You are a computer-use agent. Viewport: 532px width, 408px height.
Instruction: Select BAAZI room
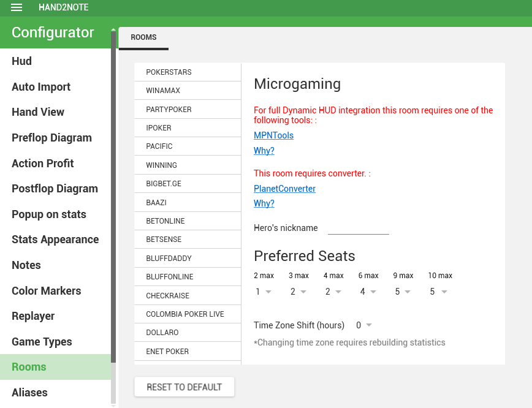pos(188,203)
